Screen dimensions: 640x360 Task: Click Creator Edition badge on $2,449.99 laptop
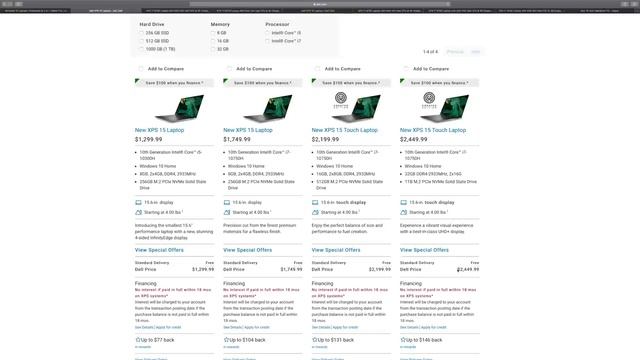pos(429,100)
